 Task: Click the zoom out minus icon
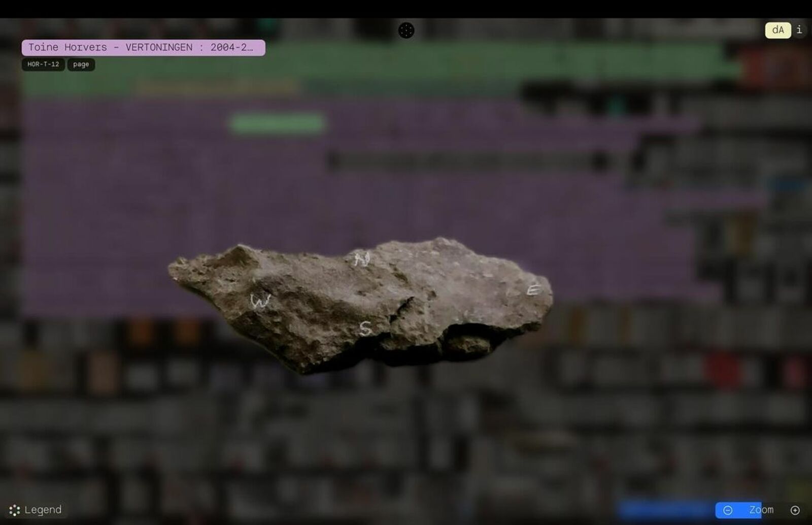pyautogui.click(x=728, y=510)
